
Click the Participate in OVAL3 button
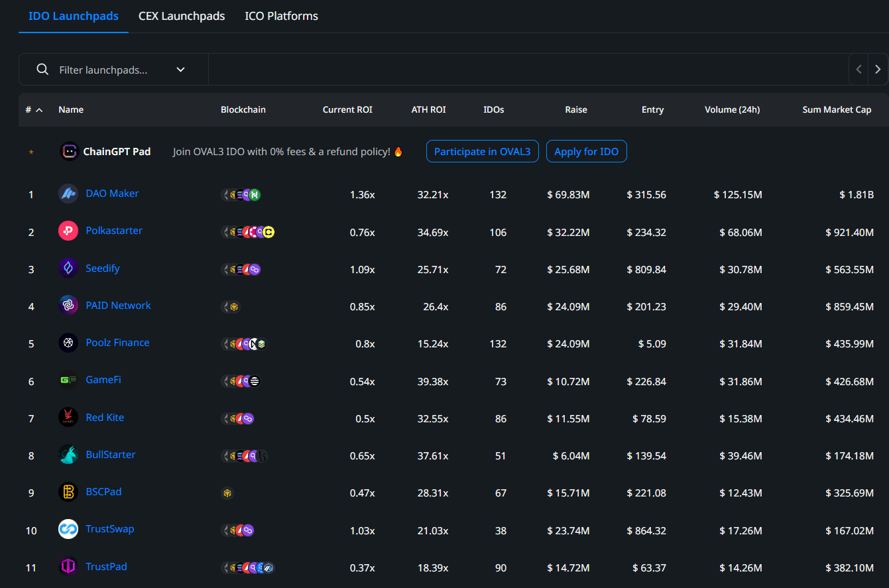pyautogui.click(x=483, y=151)
